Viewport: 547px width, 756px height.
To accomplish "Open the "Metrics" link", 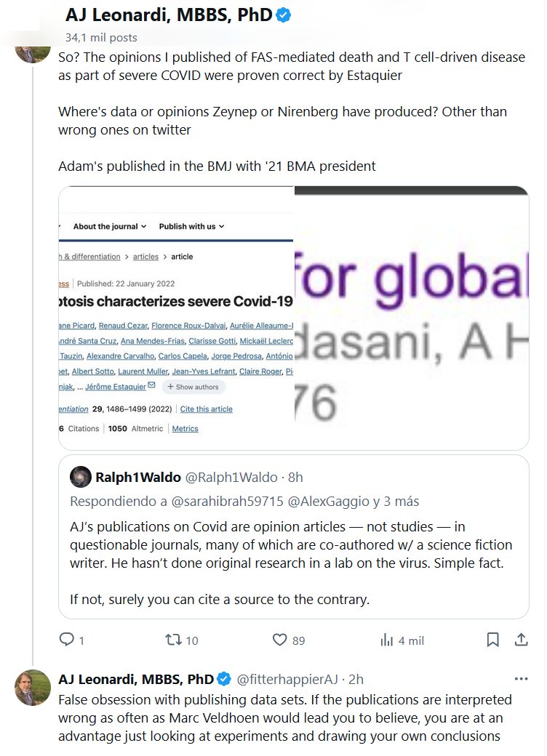I will coord(185,429).
